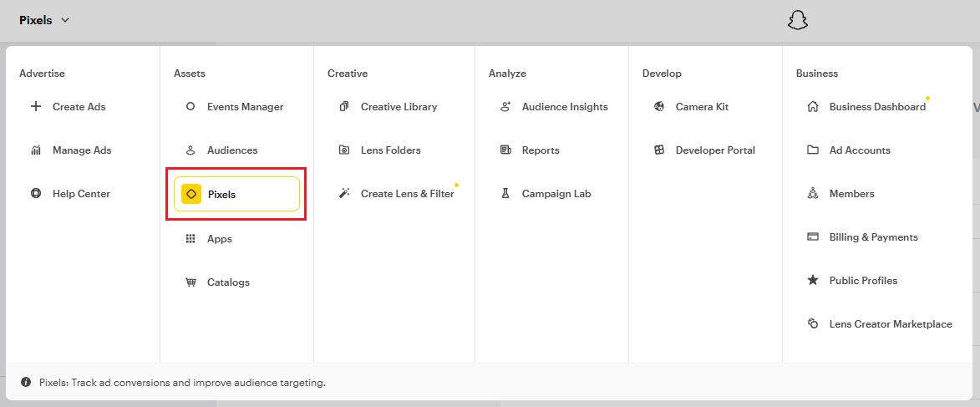Viewport: 980px width, 407px height.
Task: Click the Snapchat ghost logo
Action: pos(798,20)
